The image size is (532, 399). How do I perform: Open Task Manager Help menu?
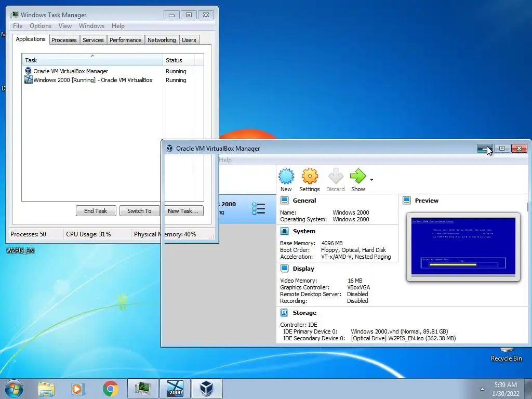coord(118,26)
